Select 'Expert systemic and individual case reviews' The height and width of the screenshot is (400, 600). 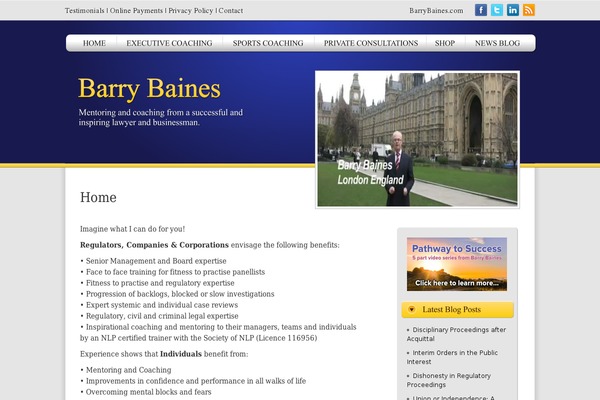(159, 305)
